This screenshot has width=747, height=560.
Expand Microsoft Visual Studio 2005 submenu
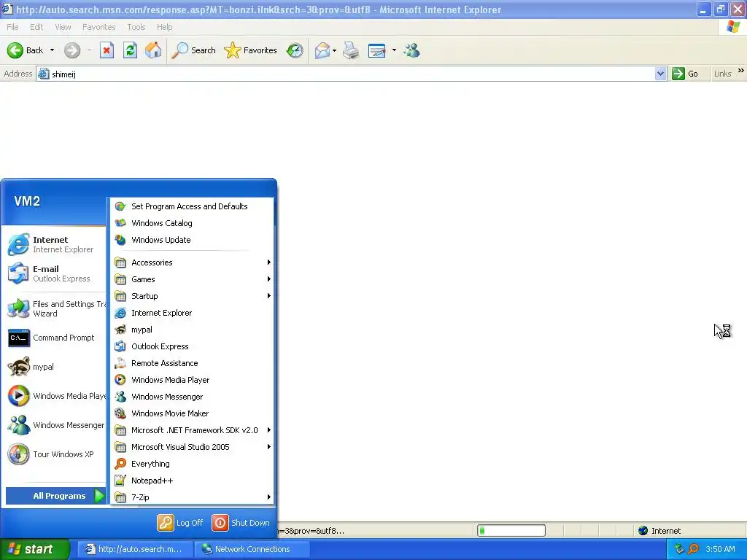[192, 447]
